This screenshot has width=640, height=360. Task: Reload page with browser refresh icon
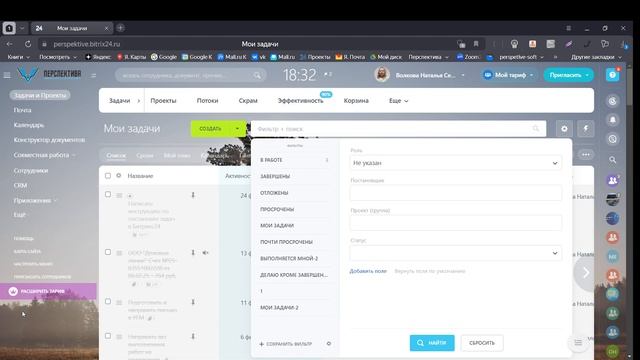point(28,44)
